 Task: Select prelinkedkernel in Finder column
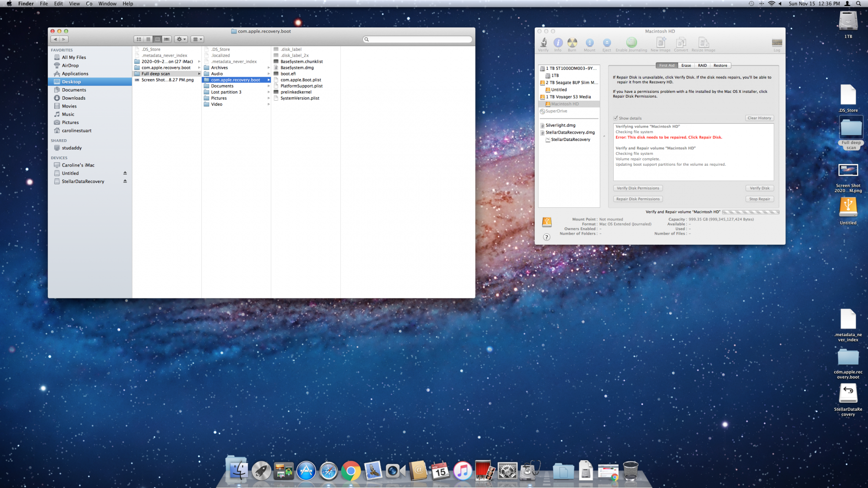(x=306, y=92)
